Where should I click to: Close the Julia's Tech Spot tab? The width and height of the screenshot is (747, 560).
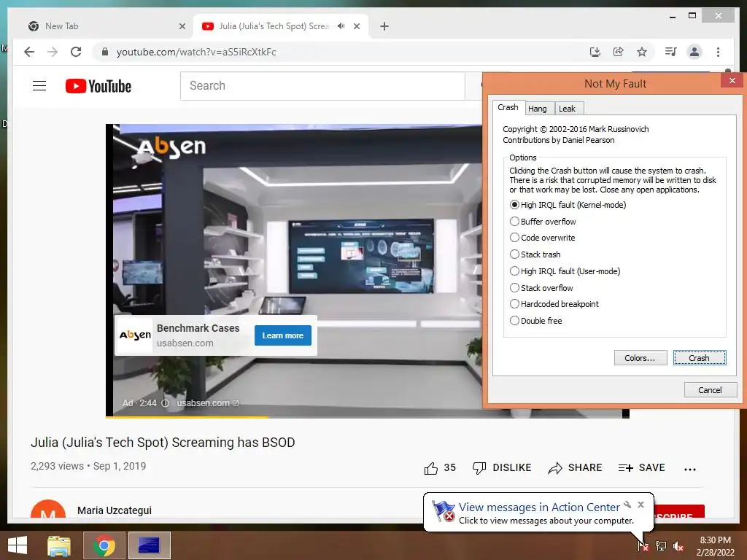(x=356, y=26)
